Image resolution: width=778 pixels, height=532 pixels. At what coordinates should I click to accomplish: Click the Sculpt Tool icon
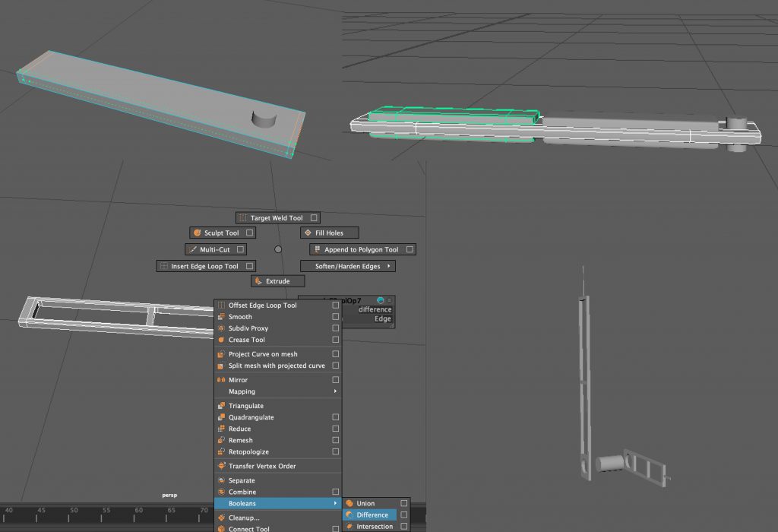[197, 233]
